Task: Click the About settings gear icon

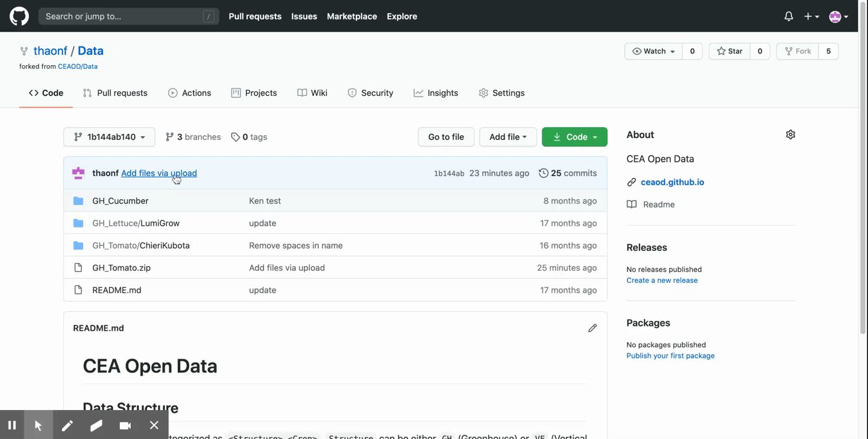Action: (790, 134)
